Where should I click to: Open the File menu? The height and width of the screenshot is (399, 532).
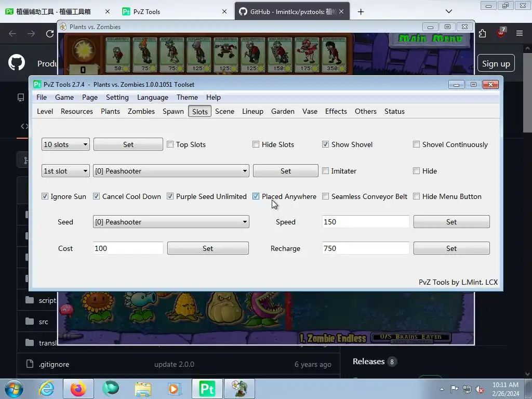click(x=42, y=97)
